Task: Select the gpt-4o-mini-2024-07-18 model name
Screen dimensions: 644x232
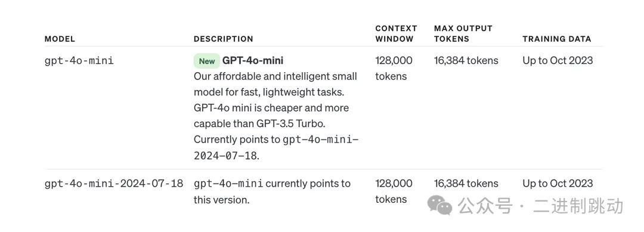Action: pos(114,183)
